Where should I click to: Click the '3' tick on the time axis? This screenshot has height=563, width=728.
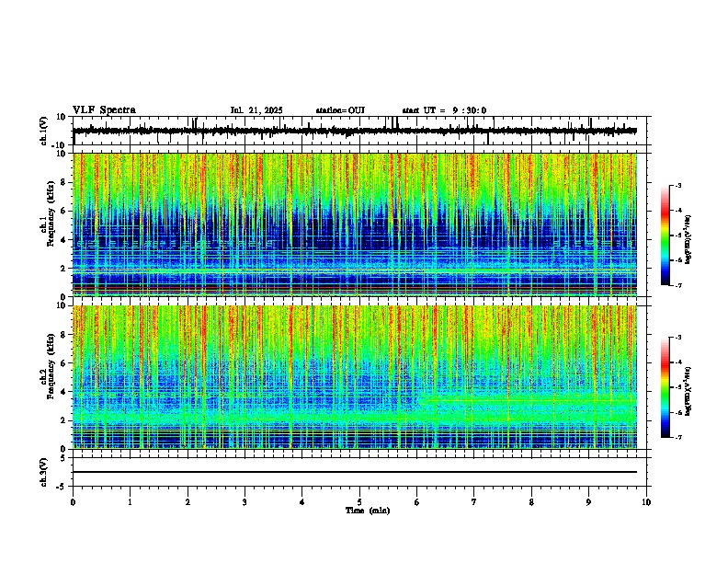pyautogui.click(x=245, y=502)
